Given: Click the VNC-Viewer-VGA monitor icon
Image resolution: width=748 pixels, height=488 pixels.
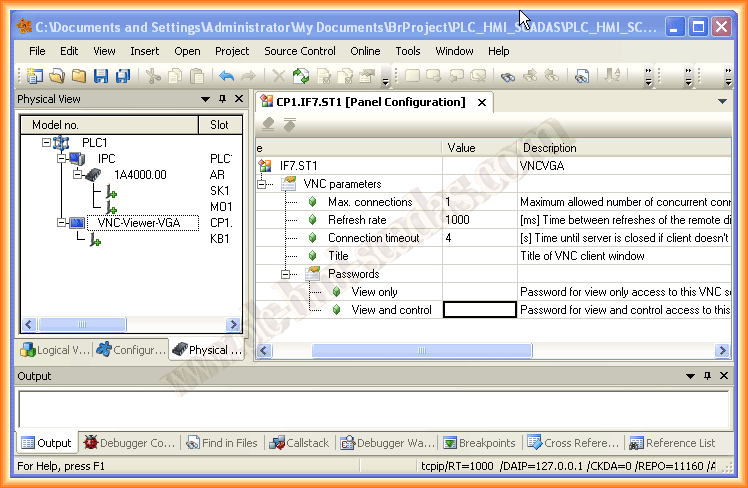Looking at the screenshot, I should (x=76, y=223).
